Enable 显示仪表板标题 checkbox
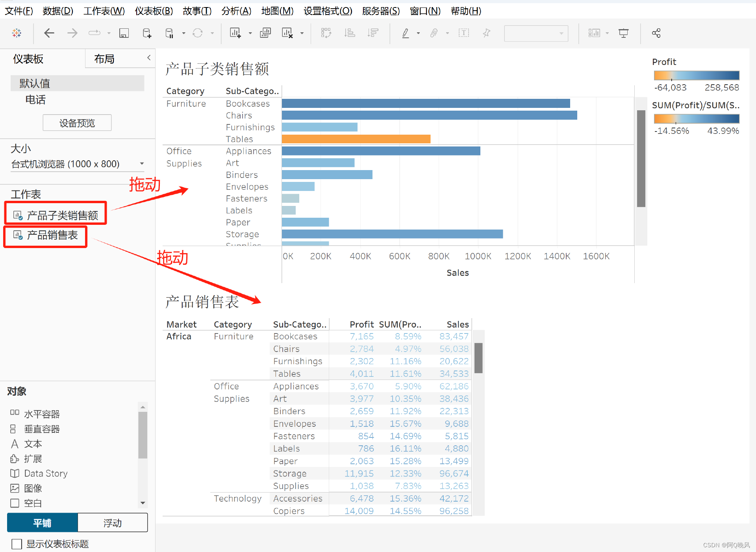This screenshot has width=756, height=552. [17, 544]
